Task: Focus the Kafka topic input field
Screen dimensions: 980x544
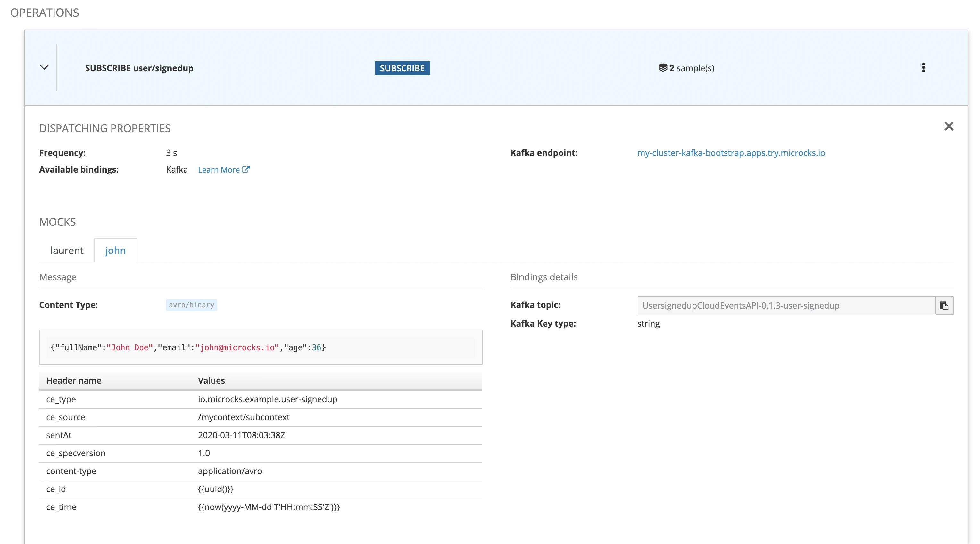Action: click(786, 305)
